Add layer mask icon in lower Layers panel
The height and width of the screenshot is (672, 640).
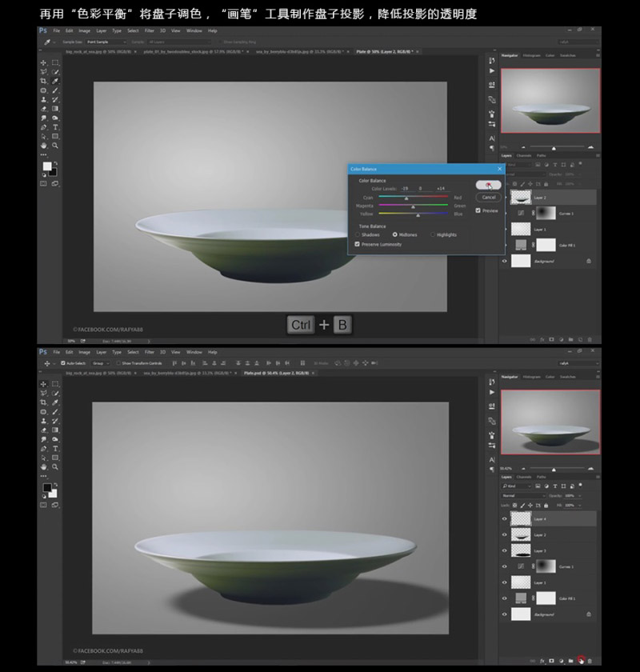[552, 661]
